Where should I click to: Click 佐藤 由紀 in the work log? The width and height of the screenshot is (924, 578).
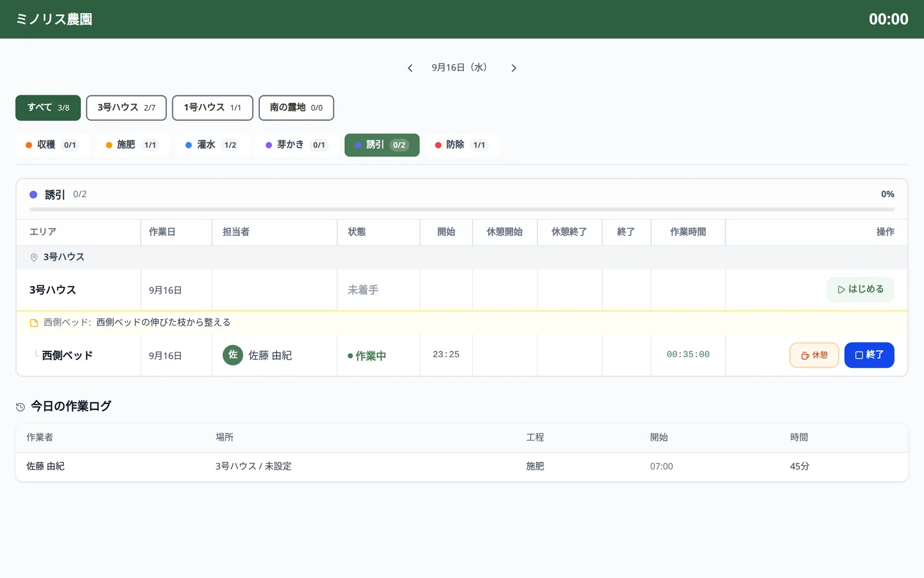46,466
